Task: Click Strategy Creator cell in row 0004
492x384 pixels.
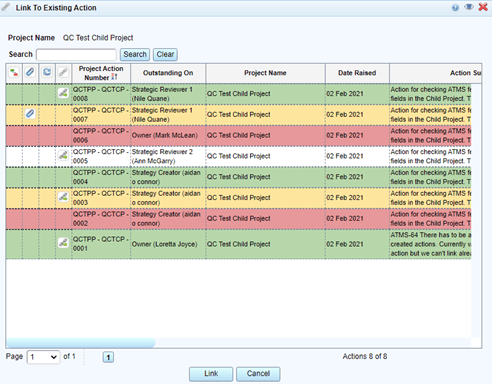Action: (168, 177)
